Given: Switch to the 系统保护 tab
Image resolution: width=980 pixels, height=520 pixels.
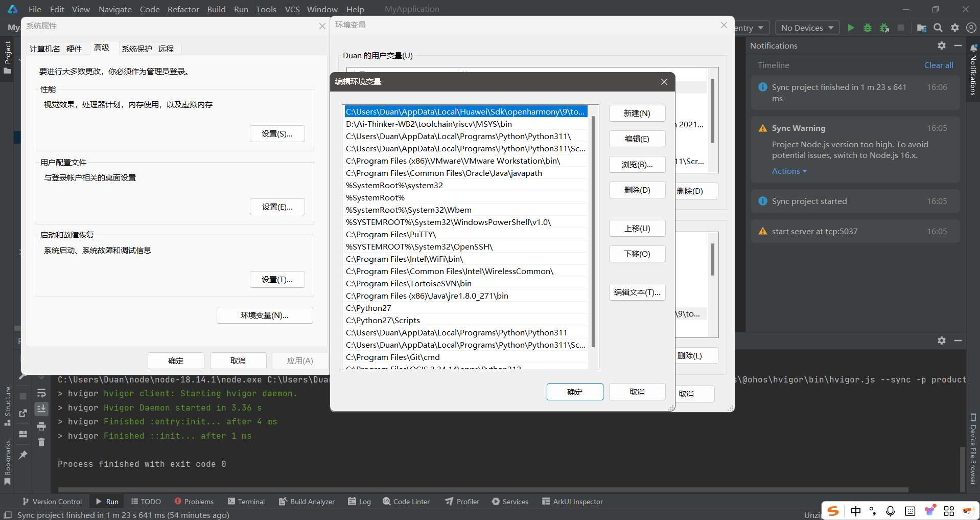Looking at the screenshot, I should click(x=136, y=49).
